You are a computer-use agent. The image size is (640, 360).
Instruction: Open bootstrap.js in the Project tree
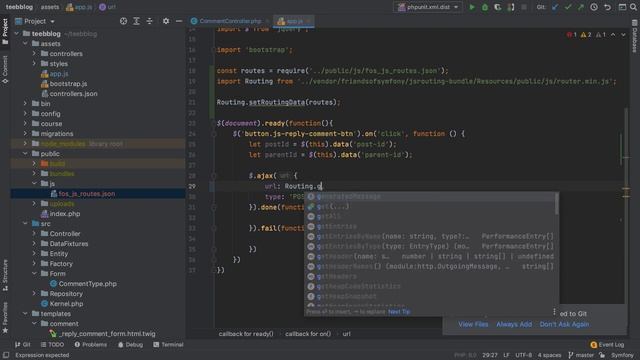pyautogui.click(x=68, y=84)
